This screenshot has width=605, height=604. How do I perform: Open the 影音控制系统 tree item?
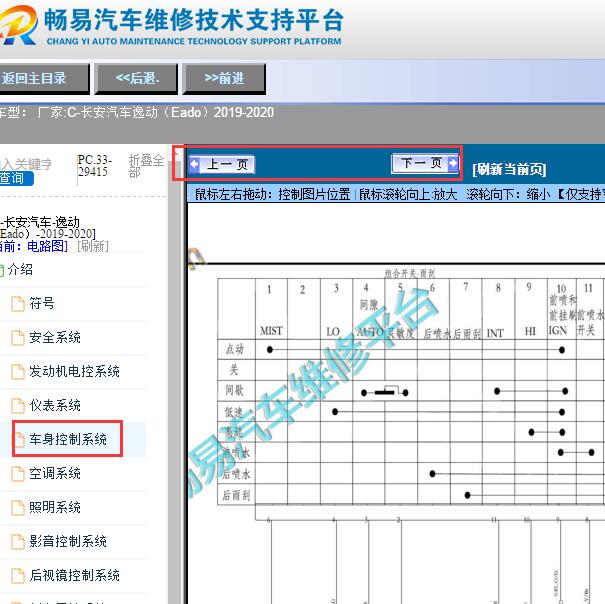(68, 541)
